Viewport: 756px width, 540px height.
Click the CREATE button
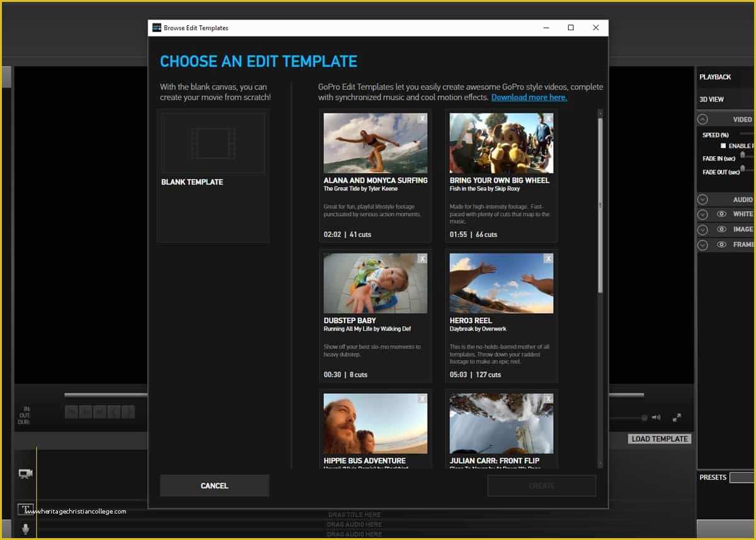(x=542, y=486)
